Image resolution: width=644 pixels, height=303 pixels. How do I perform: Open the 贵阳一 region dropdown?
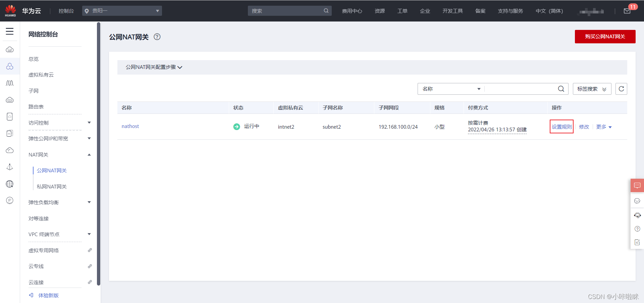coord(122,11)
